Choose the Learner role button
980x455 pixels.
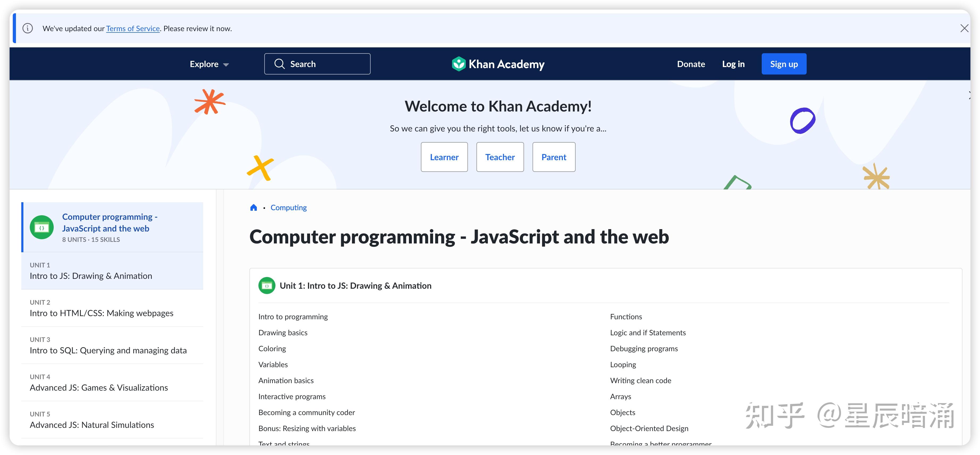pos(444,157)
